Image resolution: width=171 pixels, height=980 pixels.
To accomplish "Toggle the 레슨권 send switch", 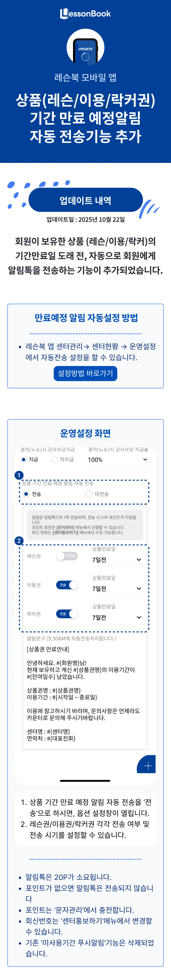I will (67, 556).
